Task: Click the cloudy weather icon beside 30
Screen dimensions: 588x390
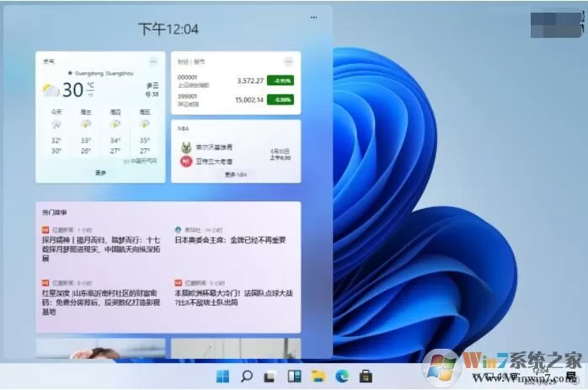Action: [x=51, y=90]
